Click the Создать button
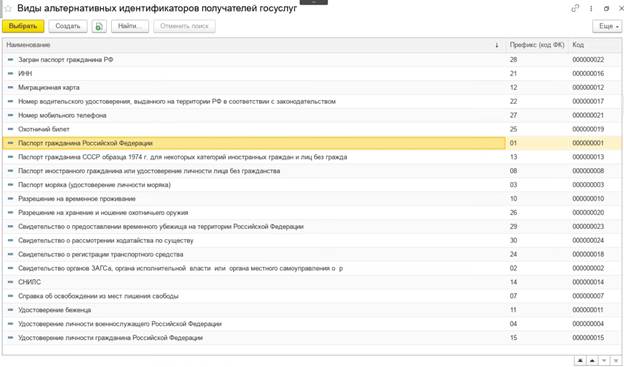The height and width of the screenshot is (367, 624). tap(68, 26)
